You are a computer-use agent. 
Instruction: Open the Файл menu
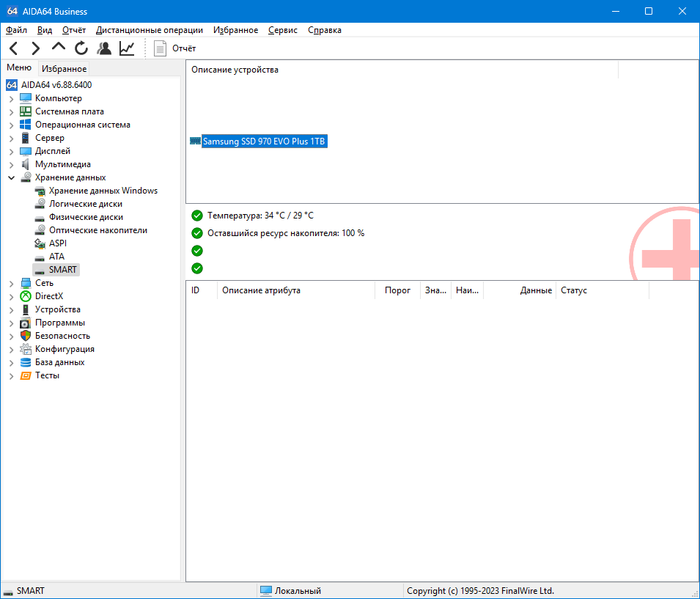point(17,30)
